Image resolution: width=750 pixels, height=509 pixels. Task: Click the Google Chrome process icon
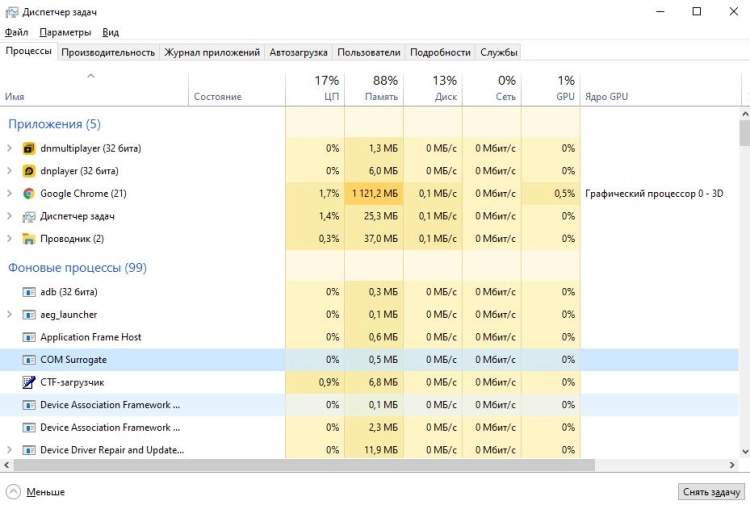click(x=29, y=193)
